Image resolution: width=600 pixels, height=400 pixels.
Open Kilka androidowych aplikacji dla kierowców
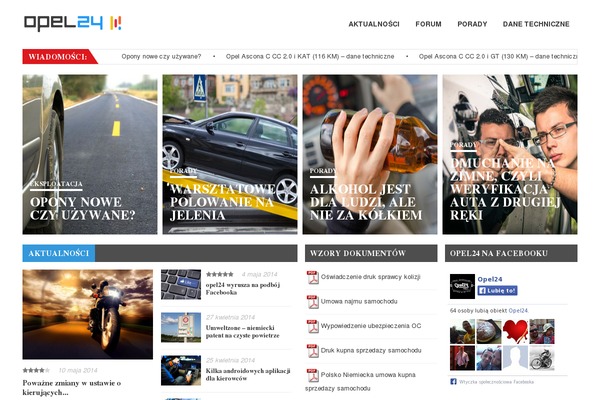[248, 374]
